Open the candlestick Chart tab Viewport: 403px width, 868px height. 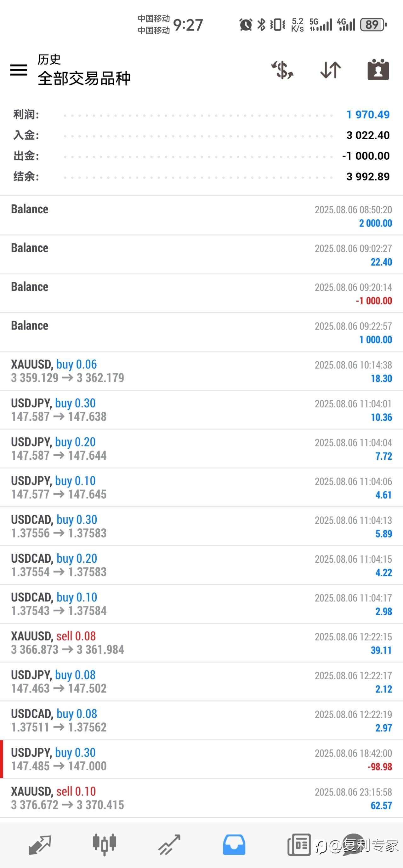click(x=104, y=844)
